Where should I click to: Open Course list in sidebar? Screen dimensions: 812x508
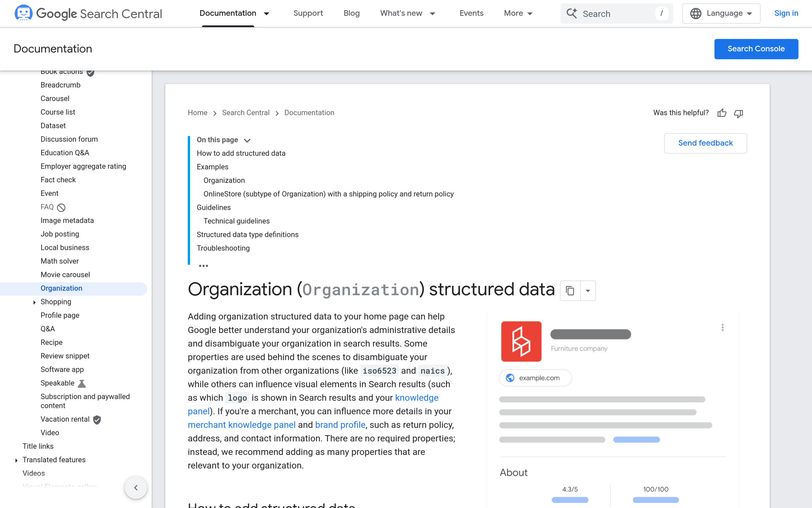click(x=58, y=112)
